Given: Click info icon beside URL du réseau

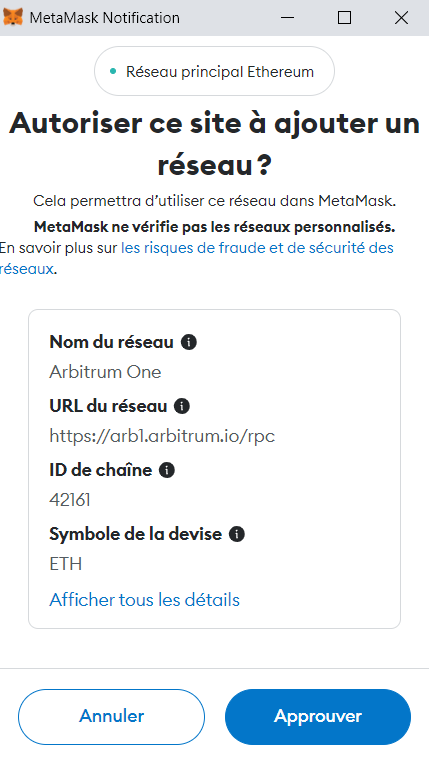Looking at the screenshot, I should pyautogui.click(x=182, y=406).
